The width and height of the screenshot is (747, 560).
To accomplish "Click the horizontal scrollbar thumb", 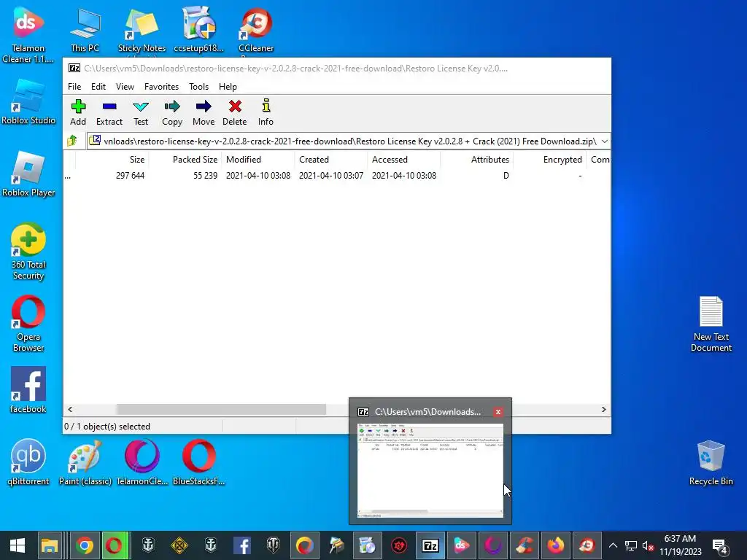I will pyautogui.click(x=222, y=410).
